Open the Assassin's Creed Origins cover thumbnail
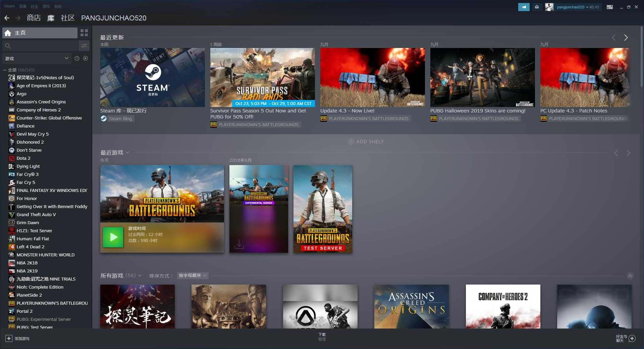The width and height of the screenshot is (644, 349). (x=412, y=306)
